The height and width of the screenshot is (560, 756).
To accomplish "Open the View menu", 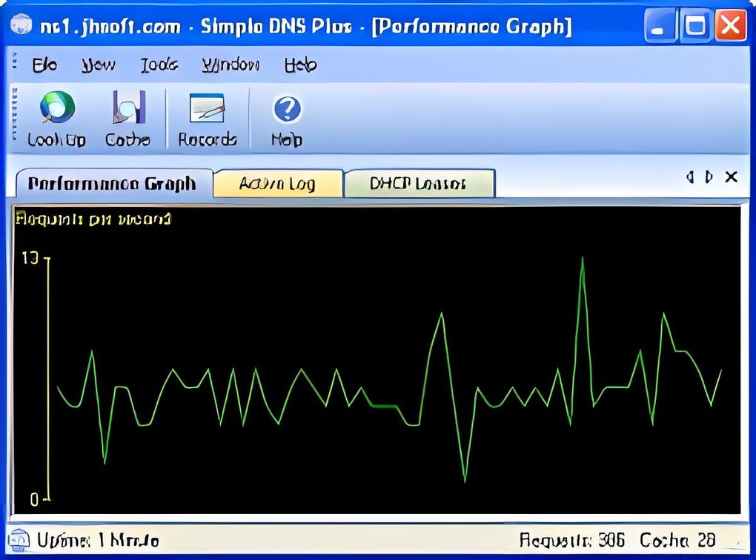I will pyautogui.click(x=98, y=65).
